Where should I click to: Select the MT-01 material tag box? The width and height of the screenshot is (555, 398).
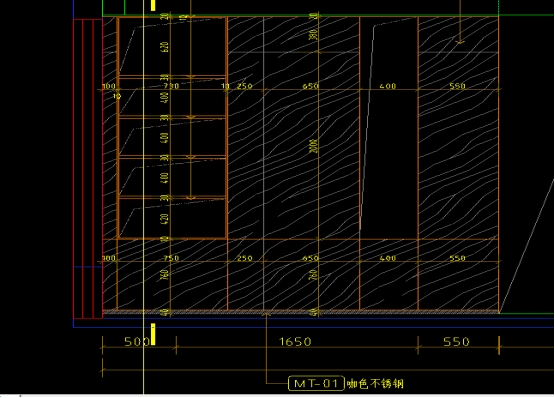tap(316, 383)
